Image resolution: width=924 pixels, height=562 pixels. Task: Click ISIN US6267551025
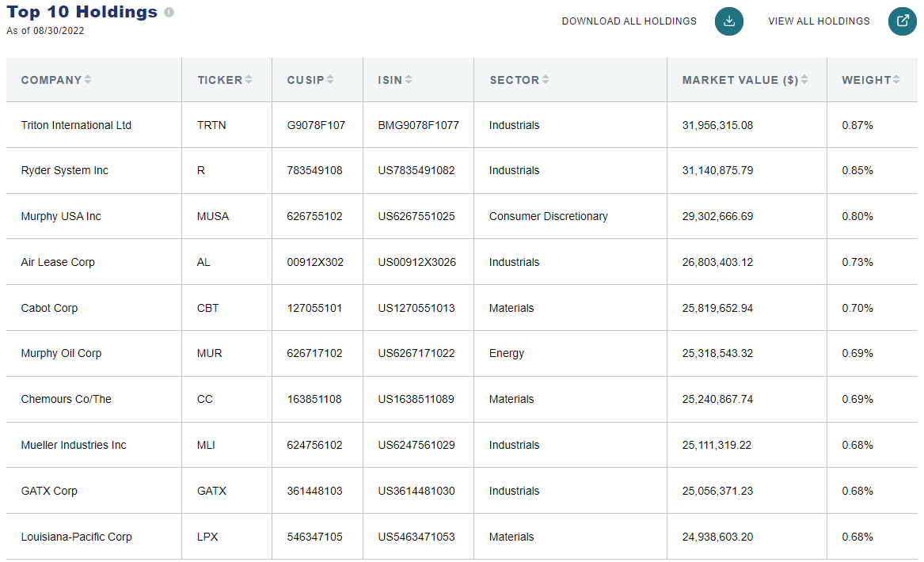(416, 217)
